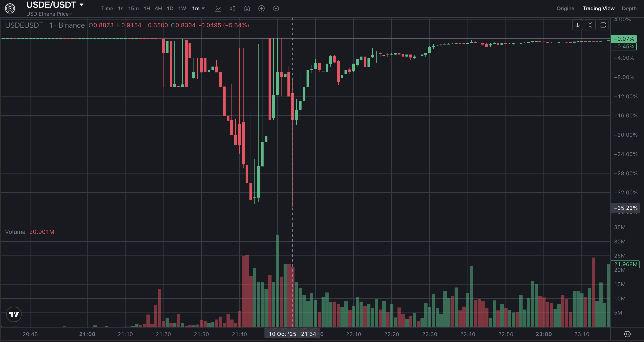Select the 1D timeframe
644x342 pixels.
[170, 8]
